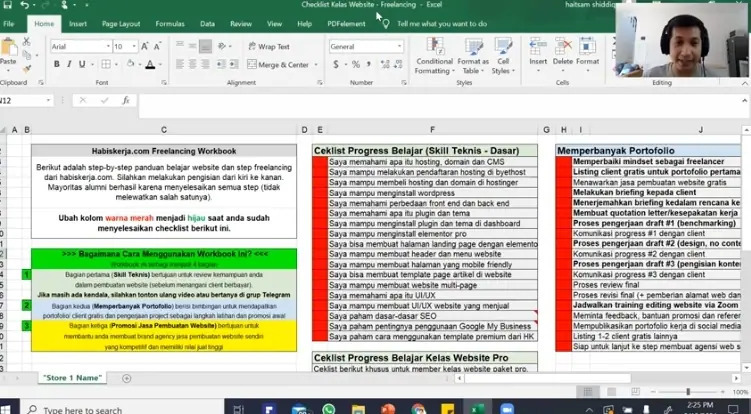Toggle Wrap Text
The height and width of the screenshot is (414, 751).
[x=269, y=46]
